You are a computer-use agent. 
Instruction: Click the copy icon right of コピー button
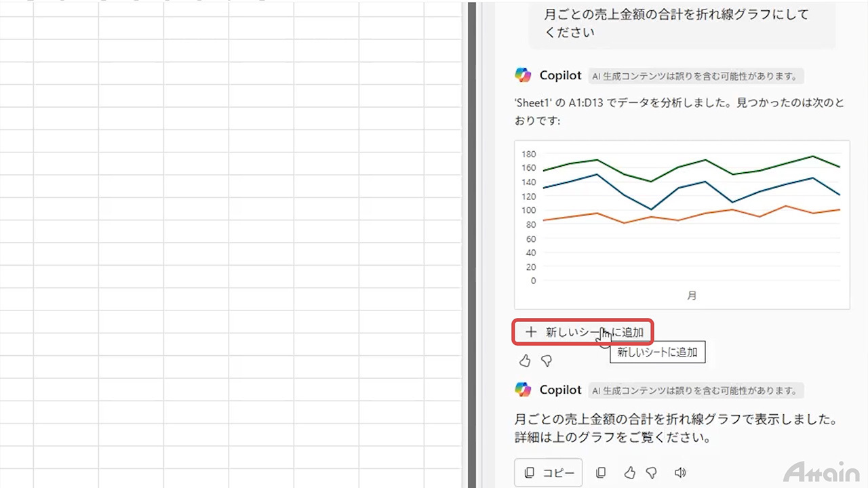pyautogui.click(x=601, y=473)
